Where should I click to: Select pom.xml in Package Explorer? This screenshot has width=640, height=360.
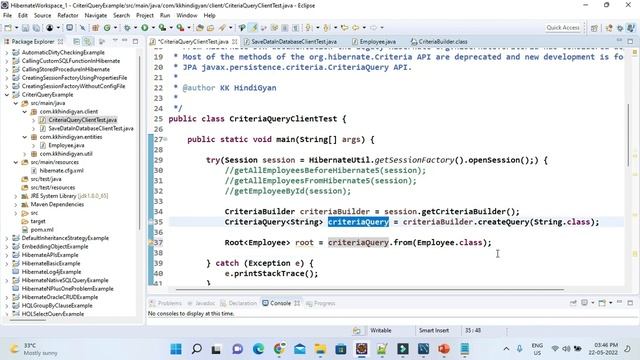[x=37, y=229]
